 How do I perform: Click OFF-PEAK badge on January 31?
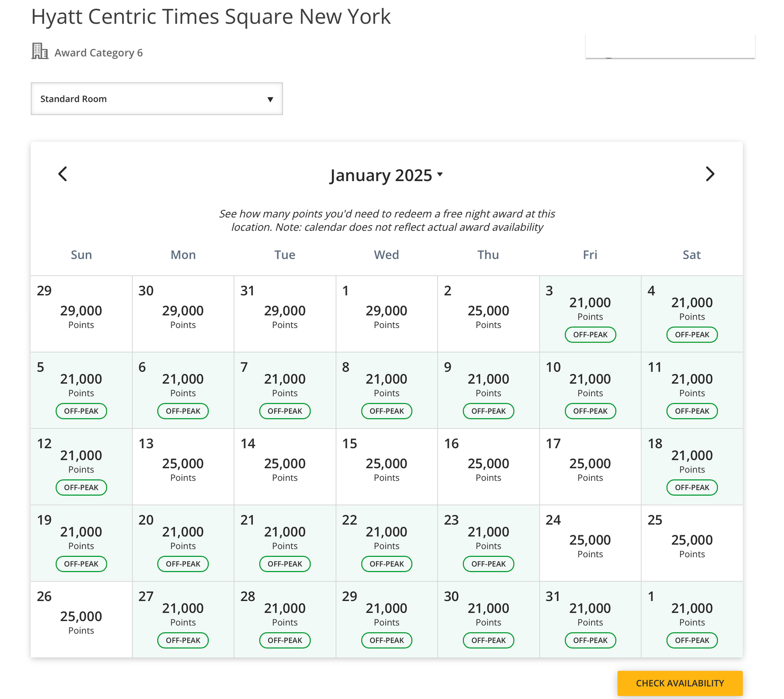pos(590,641)
